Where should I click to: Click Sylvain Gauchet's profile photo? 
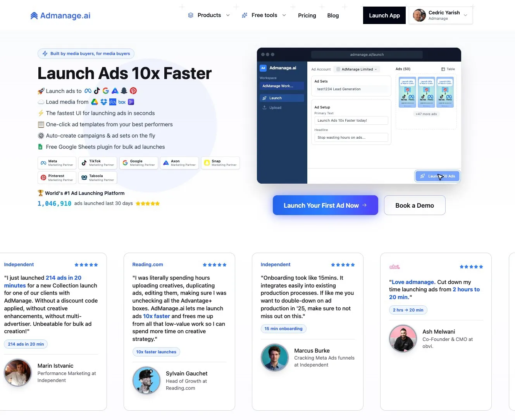146,380
